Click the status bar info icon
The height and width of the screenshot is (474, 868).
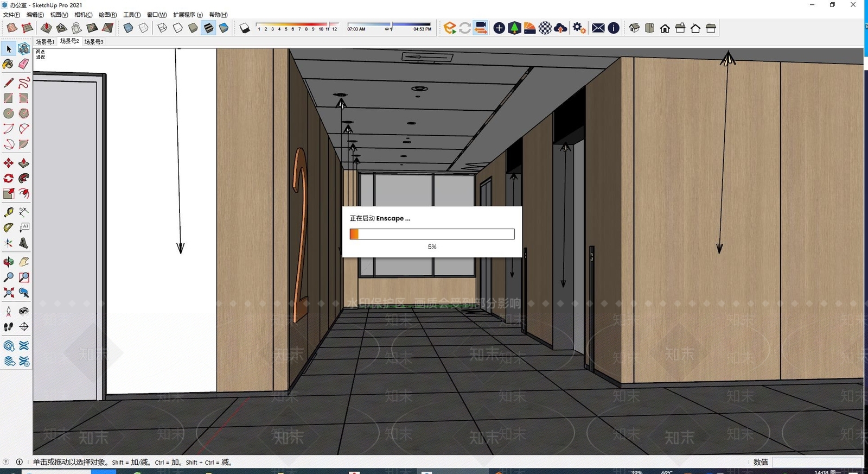click(20, 462)
